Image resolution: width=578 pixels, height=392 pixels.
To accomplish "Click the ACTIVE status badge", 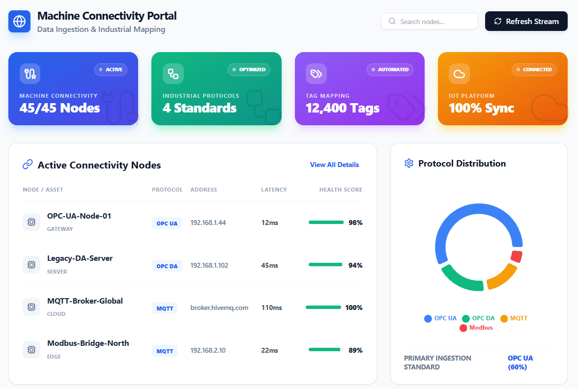I will point(111,70).
